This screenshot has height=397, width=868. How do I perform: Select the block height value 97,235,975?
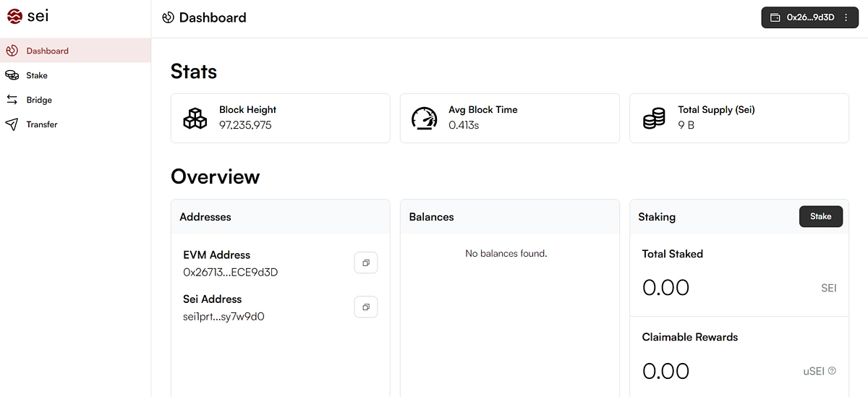(245, 125)
